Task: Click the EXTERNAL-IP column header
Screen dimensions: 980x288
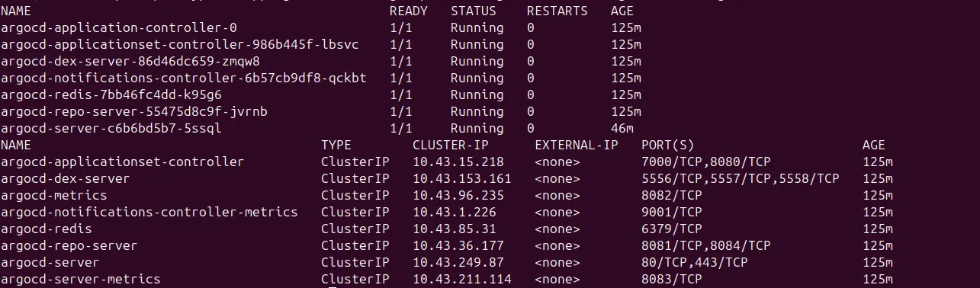Action: [577, 146]
